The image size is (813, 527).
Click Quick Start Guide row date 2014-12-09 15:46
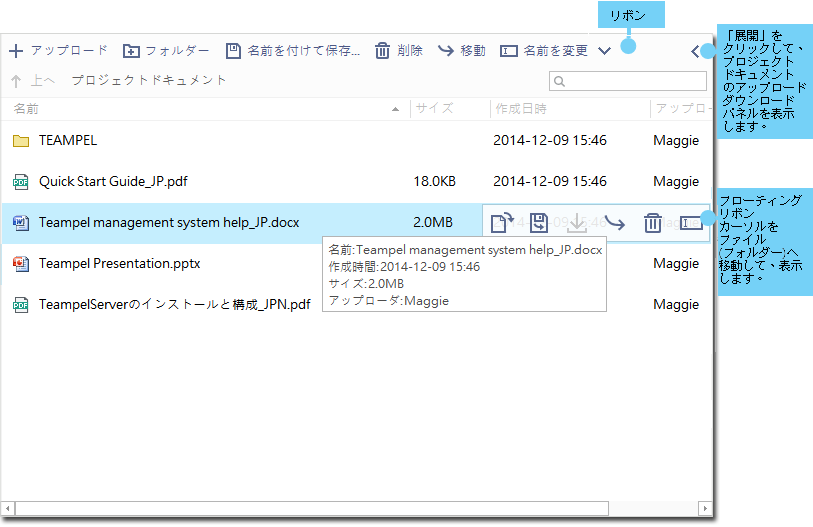[x=550, y=182]
